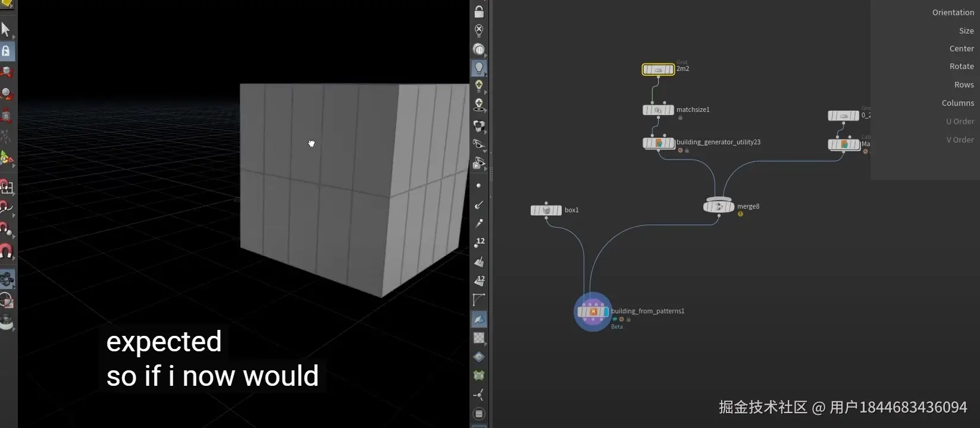The width and height of the screenshot is (980, 428).
Task: Click error badge under building_generator_utility23 node
Action: (x=680, y=150)
